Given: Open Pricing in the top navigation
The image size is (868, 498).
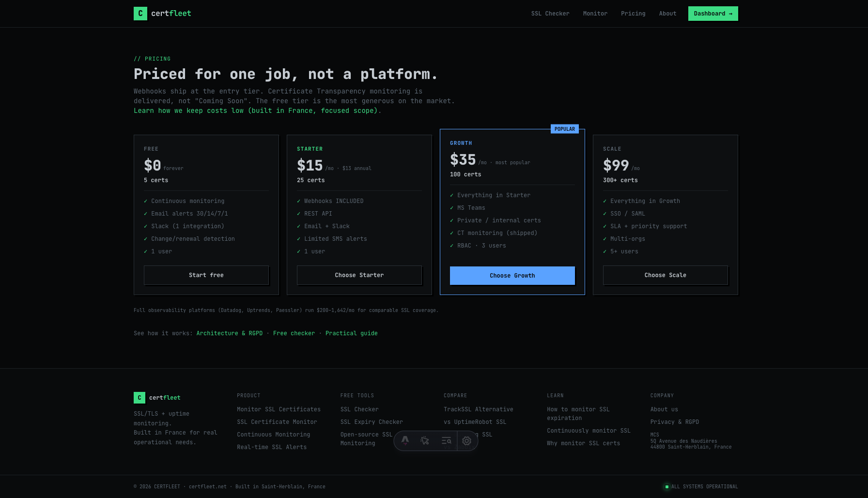Looking at the screenshot, I should click(633, 14).
